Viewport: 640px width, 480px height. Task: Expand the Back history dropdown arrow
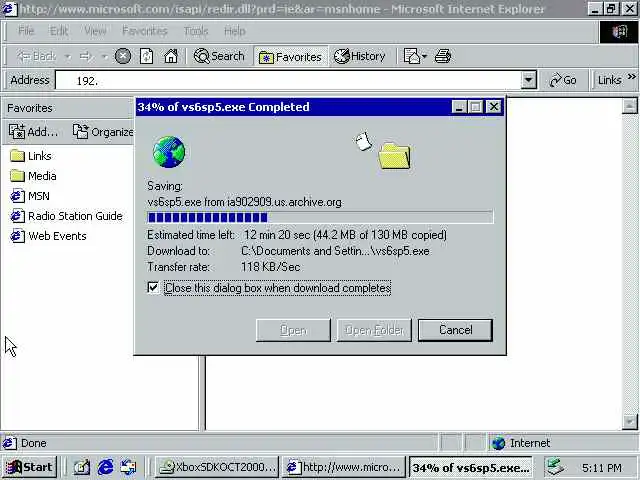click(68, 56)
